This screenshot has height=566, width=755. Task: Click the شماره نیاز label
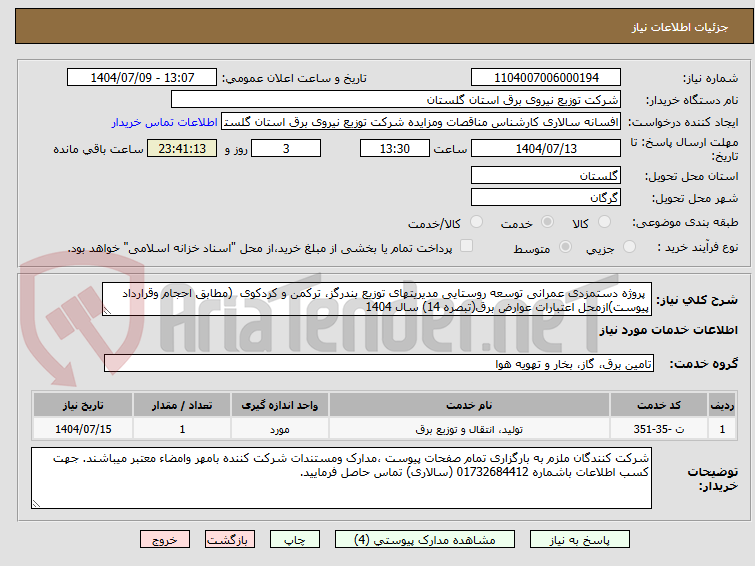(x=710, y=78)
